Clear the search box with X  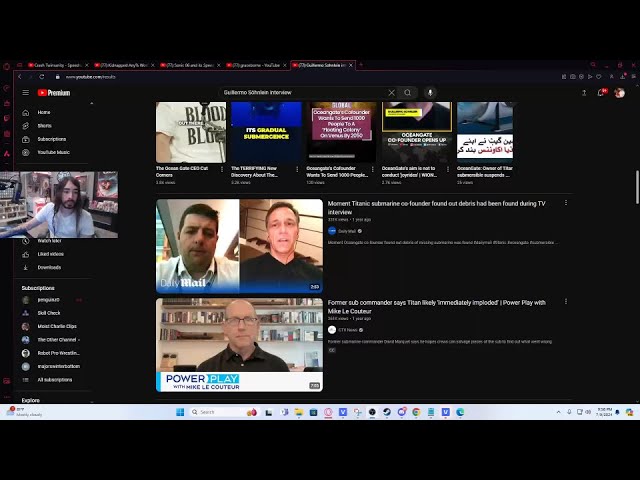coord(391,92)
